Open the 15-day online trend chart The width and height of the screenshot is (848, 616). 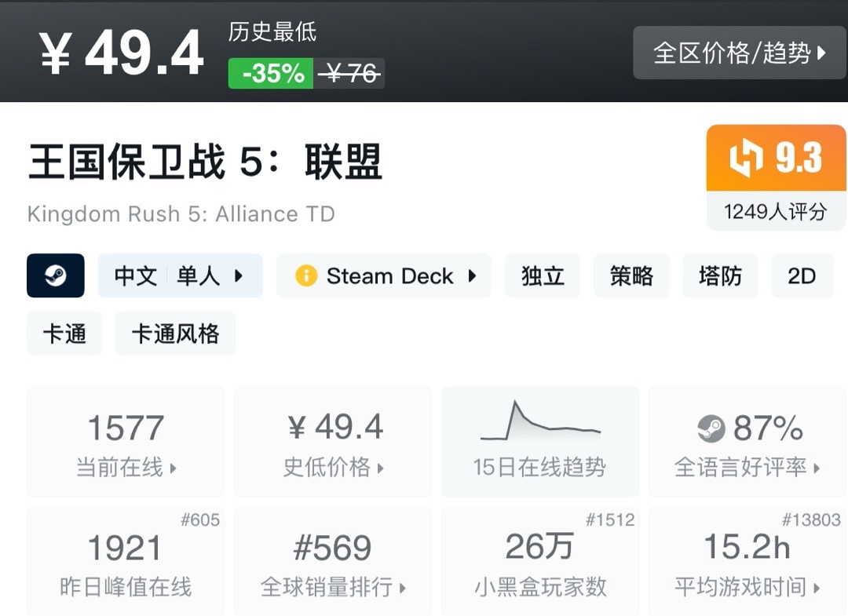540,441
